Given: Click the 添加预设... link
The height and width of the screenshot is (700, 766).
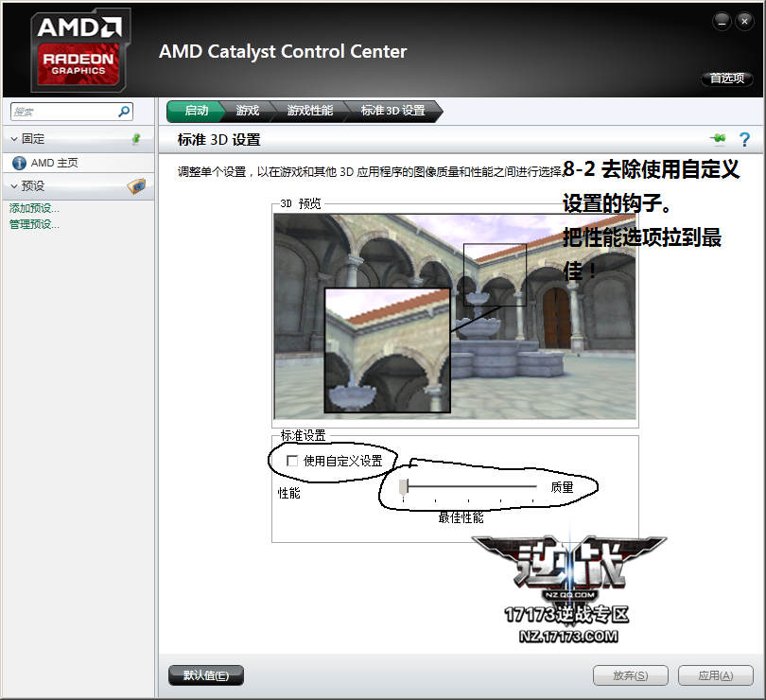Looking at the screenshot, I should [x=34, y=208].
